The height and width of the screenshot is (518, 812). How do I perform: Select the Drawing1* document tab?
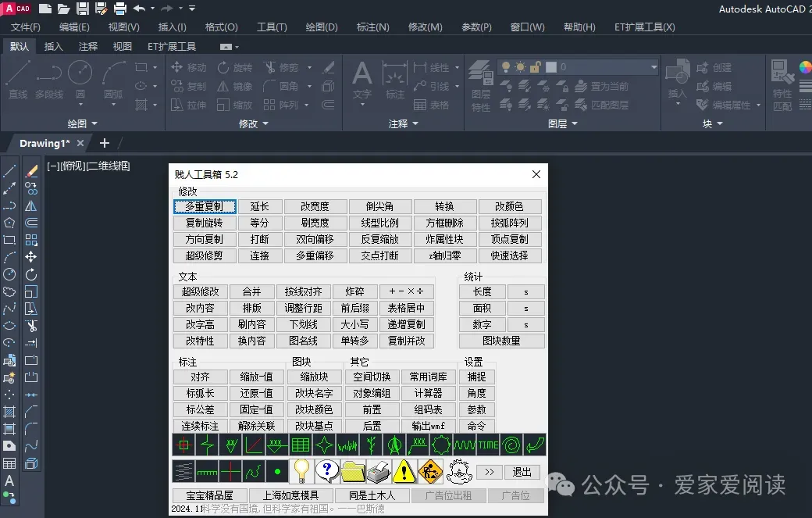[45, 143]
